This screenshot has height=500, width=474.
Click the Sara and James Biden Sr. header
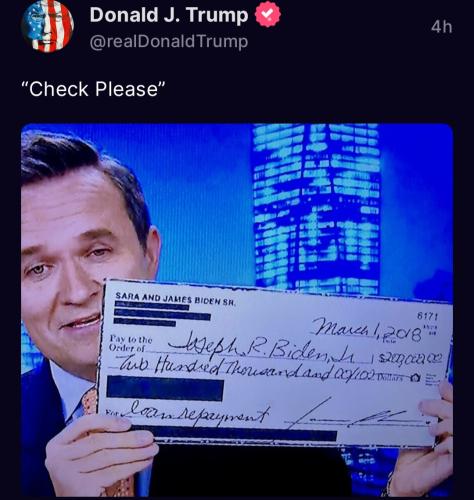(x=175, y=299)
